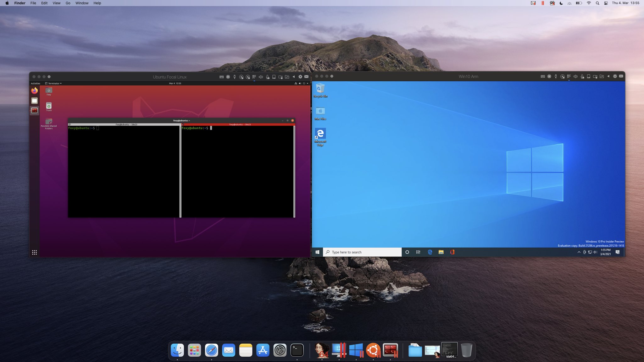Open Windows clock showing 1:55 PM
This screenshot has width=644, height=362.
coord(605,252)
